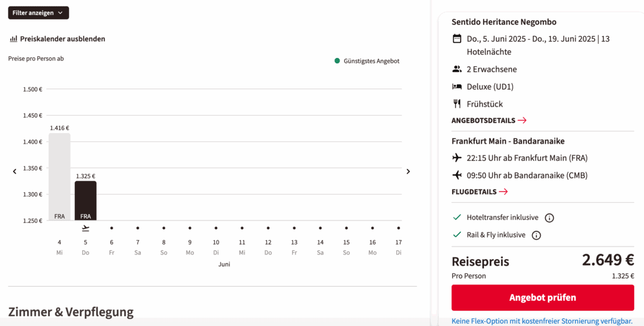Select the 1.325 € bar for June 5
644x326 pixels.
point(85,201)
